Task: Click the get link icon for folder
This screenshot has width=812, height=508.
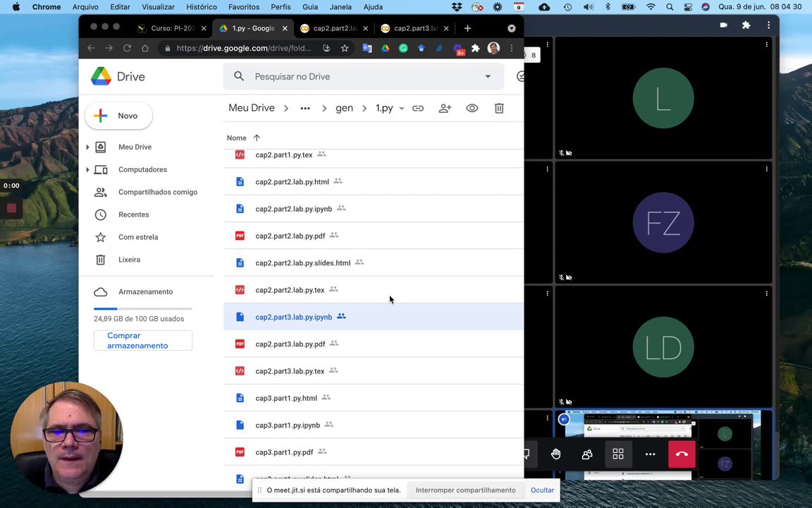Action: (418, 108)
